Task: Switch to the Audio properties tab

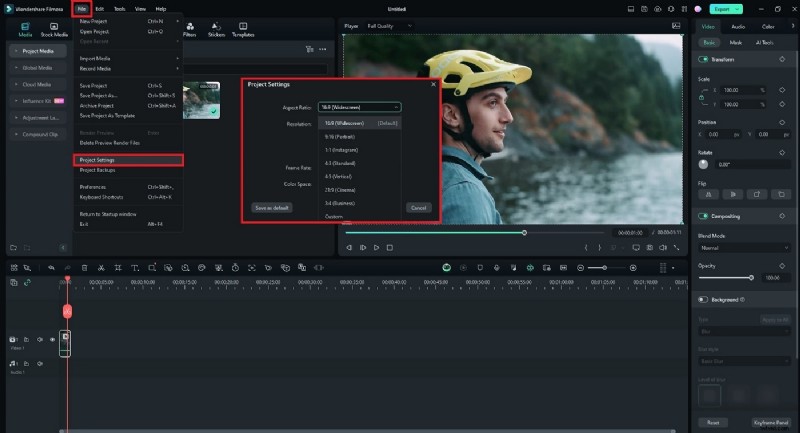Action: [x=738, y=27]
